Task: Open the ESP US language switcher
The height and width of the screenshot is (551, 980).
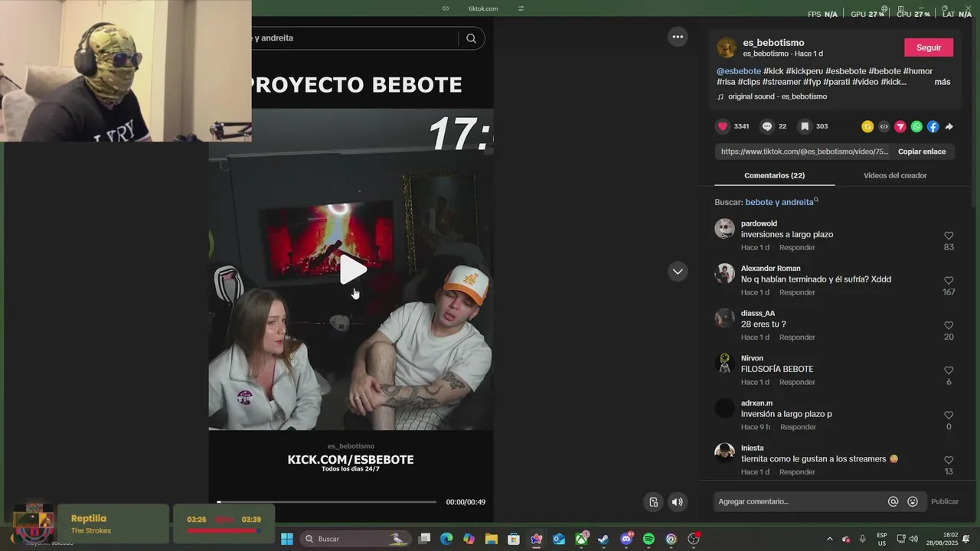Action: point(882,539)
